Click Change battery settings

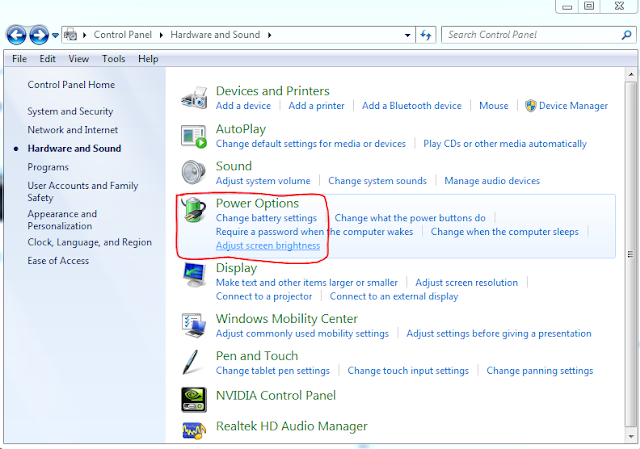(x=266, y=218)
